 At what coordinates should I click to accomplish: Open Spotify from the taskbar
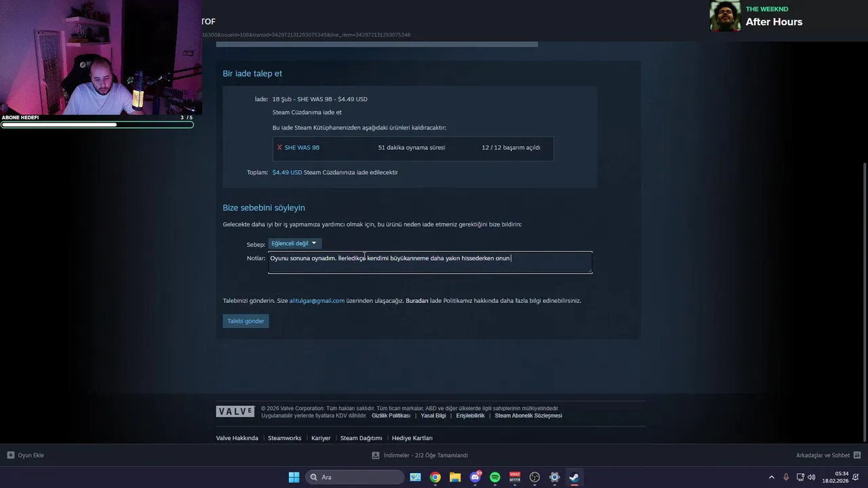tap(495, 477)
